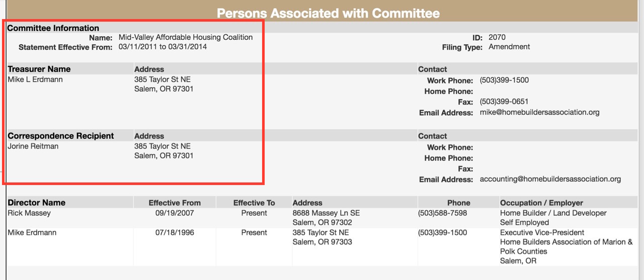Click the 07/18/1996 effective from date
The width and height of the screenshot is (644, 280).
pyautogui.click(x=175, y=233)
